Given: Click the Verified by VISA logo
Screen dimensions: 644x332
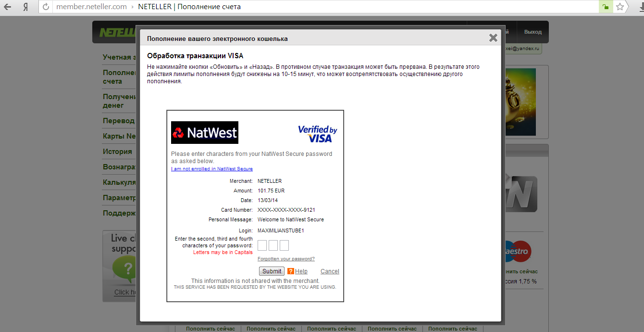Looking at the screenshot, I should click(318, 134).
